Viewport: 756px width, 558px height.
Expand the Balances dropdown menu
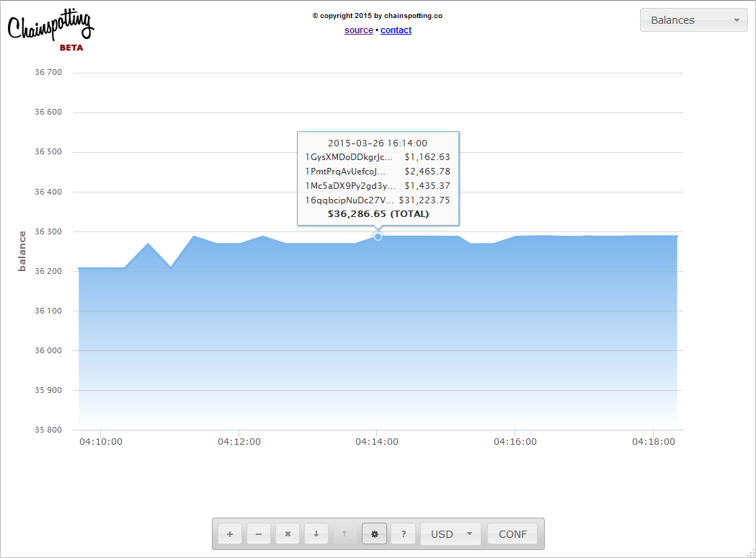pyautogui.click(x=693, y=20)
